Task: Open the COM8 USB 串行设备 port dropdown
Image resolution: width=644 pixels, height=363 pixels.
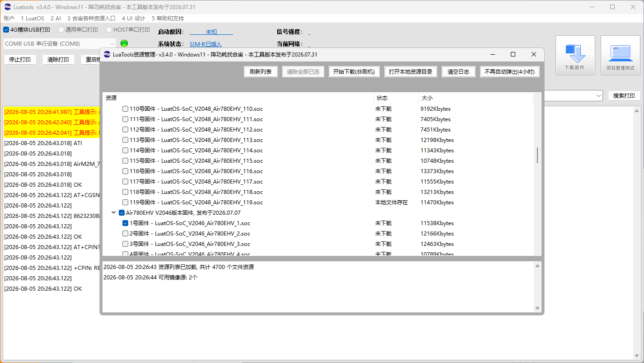Action: point(60,44)
